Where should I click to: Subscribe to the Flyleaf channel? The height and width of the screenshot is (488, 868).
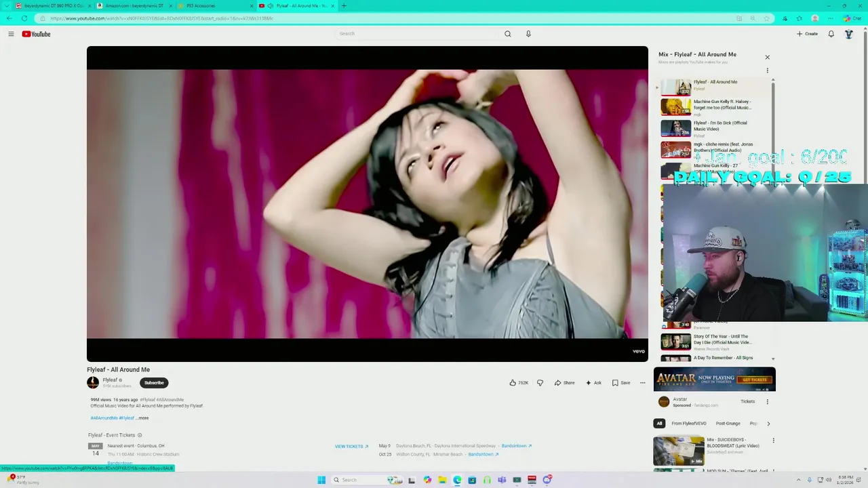(x=154, y=383)
